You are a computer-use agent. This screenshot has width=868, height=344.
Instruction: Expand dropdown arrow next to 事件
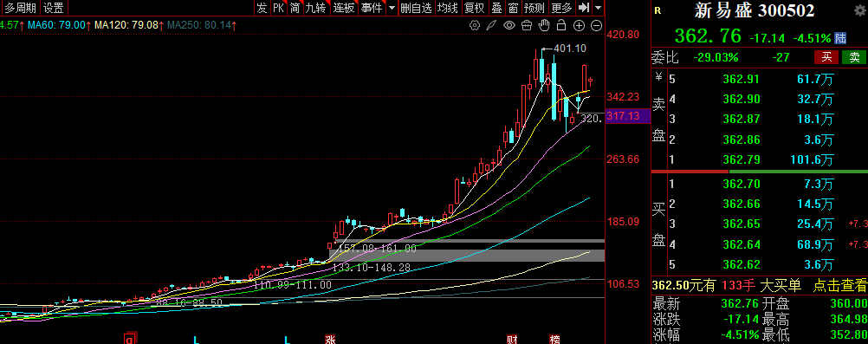(392, 8)
